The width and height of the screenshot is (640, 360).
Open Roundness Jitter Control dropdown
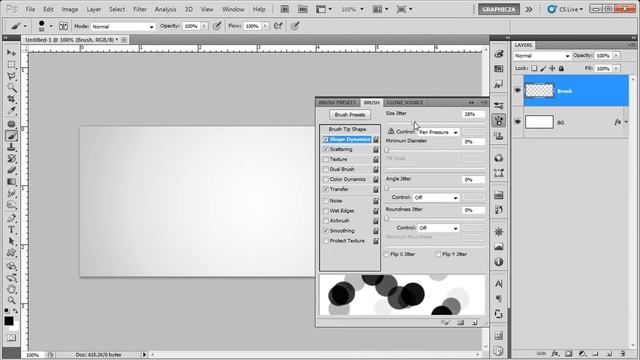tap(438, 228)
